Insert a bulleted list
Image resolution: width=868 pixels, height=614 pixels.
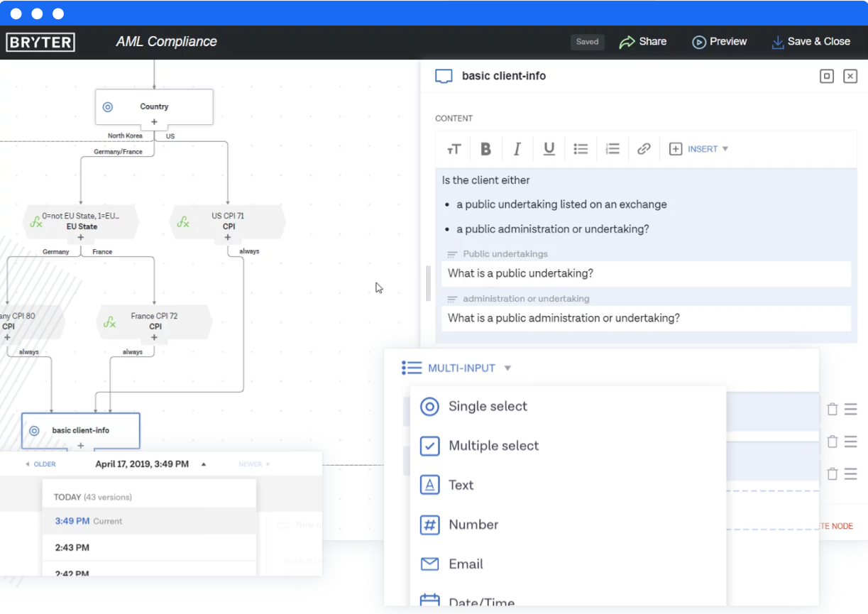coord(581,149)
